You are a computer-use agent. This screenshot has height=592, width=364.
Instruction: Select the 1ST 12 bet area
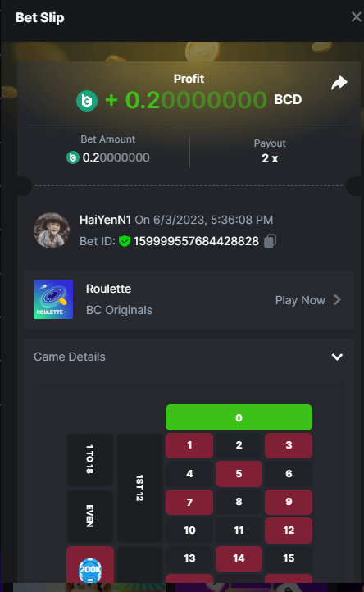[139, 488]
